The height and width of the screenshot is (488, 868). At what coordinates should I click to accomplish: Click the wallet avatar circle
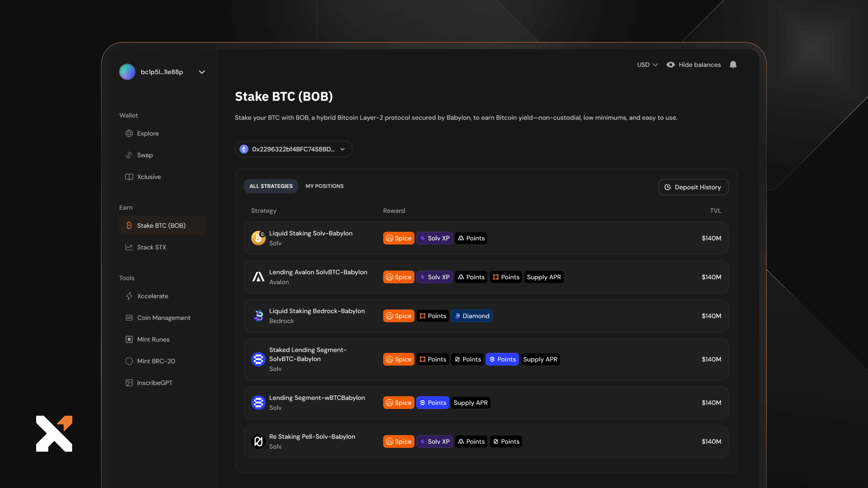[x=127, y=72]
